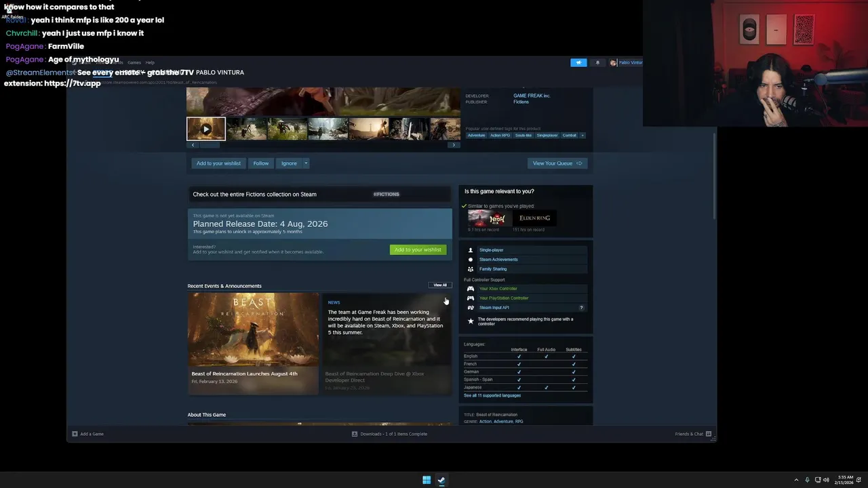Open 'Launches August 4th' announcement card
The height and width of the screenshot is (488, 868).
(253, 343)
